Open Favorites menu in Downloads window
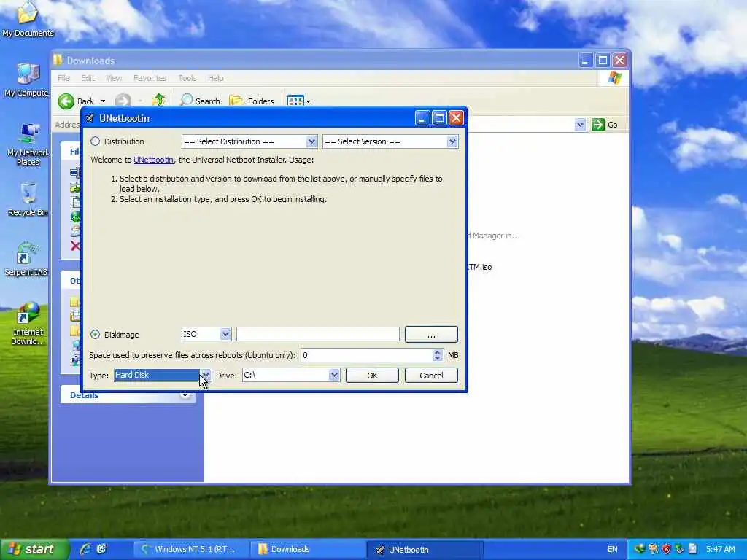This screenshot has width=747, height=560. click(x=150, y=78)
